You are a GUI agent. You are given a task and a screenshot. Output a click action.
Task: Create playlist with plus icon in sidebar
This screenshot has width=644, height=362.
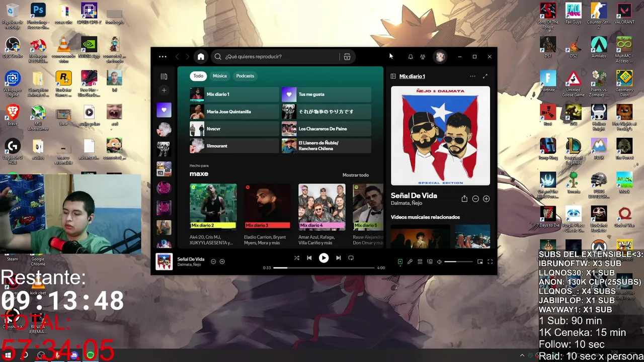(164, 90)
